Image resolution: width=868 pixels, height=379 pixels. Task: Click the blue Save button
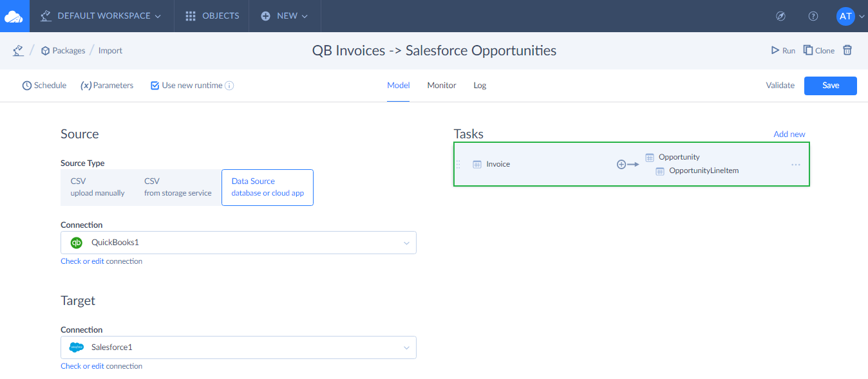(x=831, y=86)
